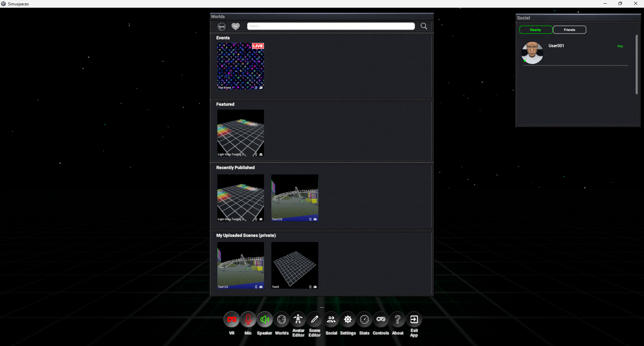The height and width of the screenshot is (346, 644).
Task: Focus the Worlds search field
Action: [331, 26]
